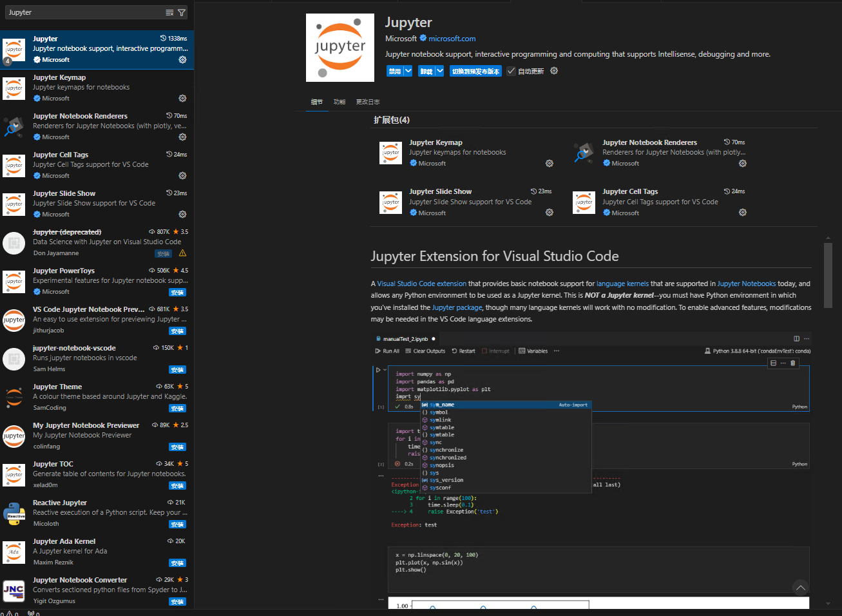Open manage gear for Jupyter Keymap sidebar row
The width and height of the screenshot is (842, 616).
182,98
